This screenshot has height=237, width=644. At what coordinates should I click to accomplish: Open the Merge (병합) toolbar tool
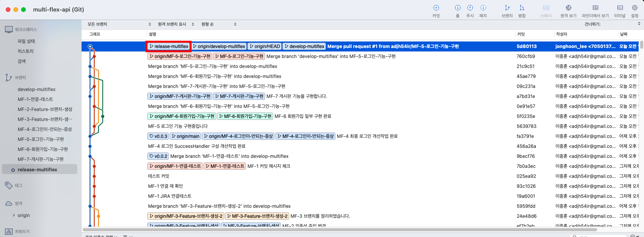pyautogui.click(x=522, y=8)
